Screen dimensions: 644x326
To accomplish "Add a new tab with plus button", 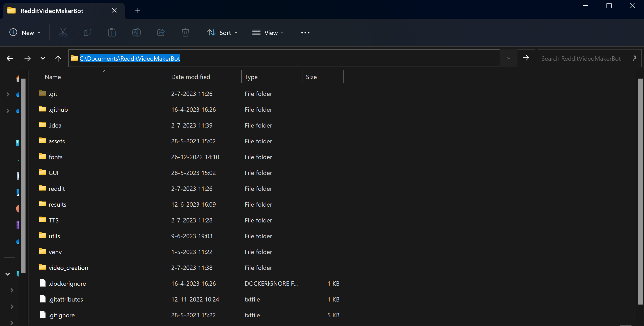I will pyautogui.click(x=138, y=11).
